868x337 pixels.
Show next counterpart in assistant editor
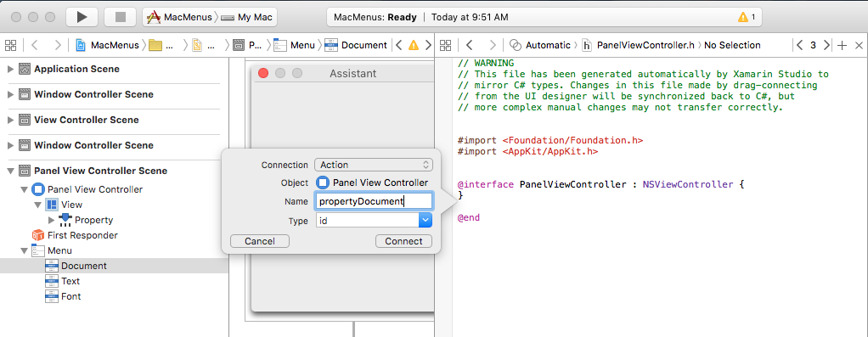pos(826,45)
